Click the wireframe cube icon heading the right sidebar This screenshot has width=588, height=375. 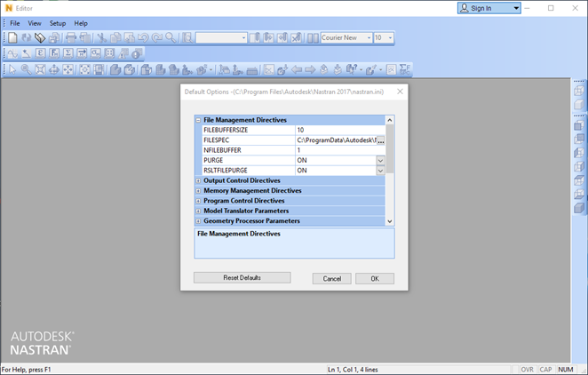(579, 92)
